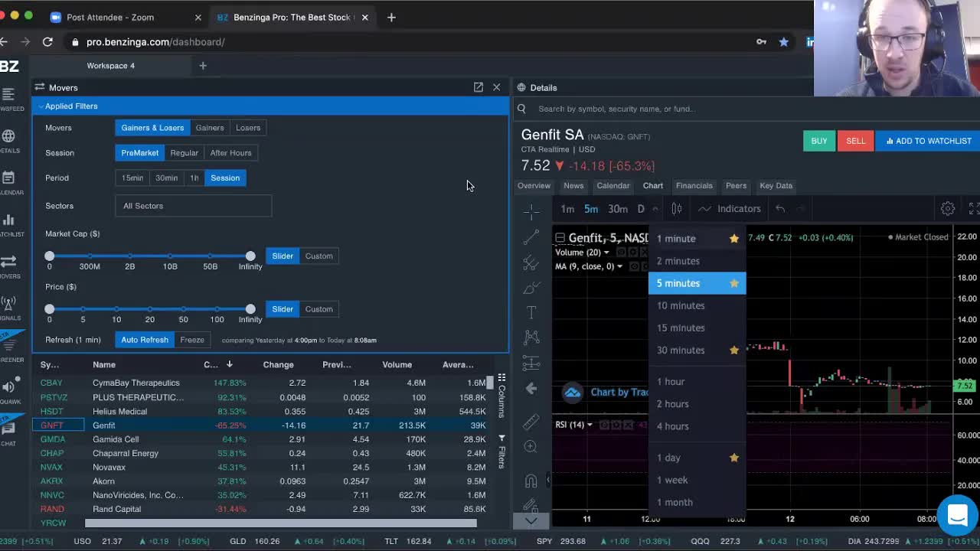980x551 pixels.
Task: Reload the browser page
Action: click(x=47, y=42)
